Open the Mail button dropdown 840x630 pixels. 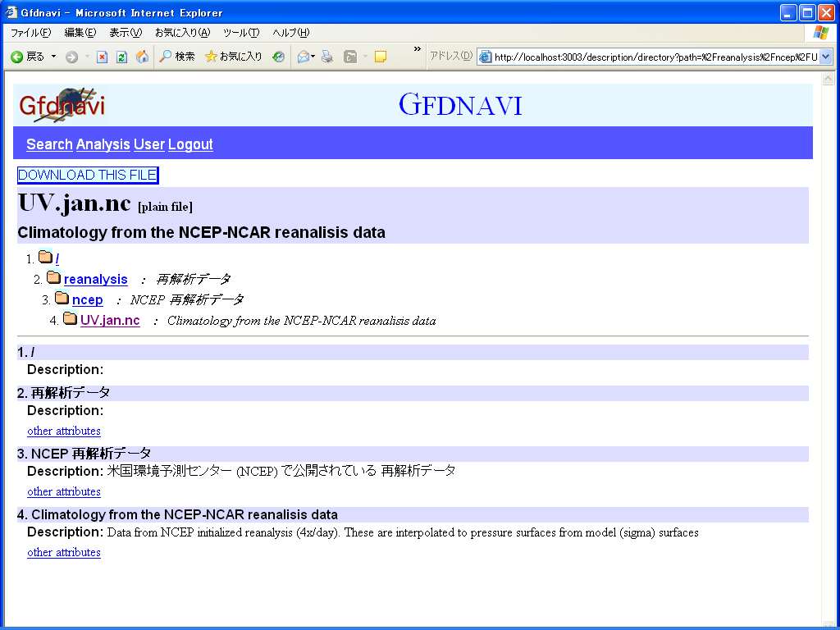313,57
